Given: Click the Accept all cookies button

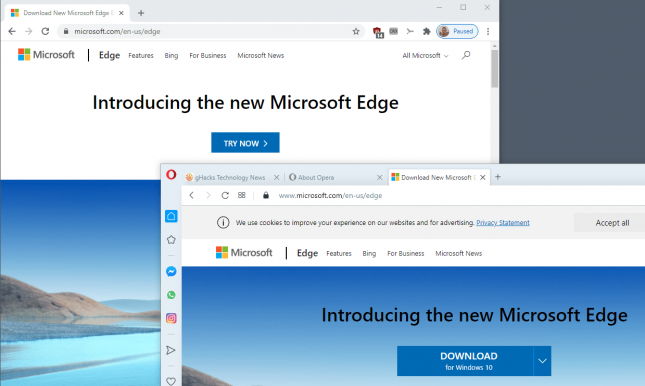Looking at the screenshot, I should [x=610, y=223].
